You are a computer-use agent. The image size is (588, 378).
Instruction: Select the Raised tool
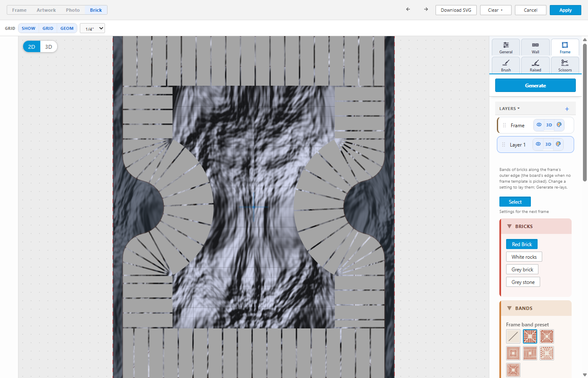pyautogui.click(x=535, y=66)
